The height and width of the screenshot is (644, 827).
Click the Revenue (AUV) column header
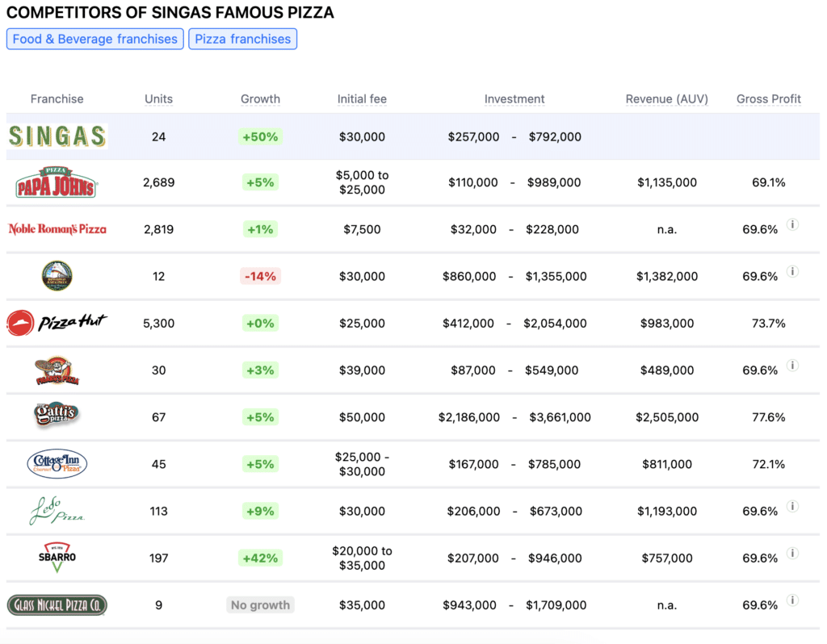(666, 99)
